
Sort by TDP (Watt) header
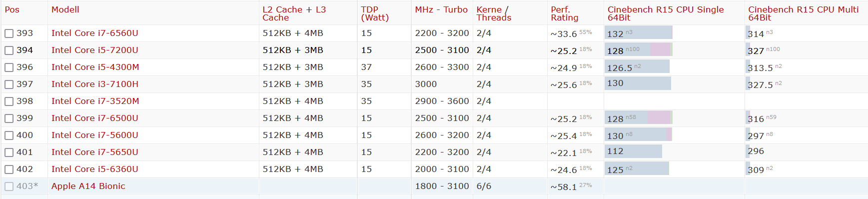coord(375,13)
